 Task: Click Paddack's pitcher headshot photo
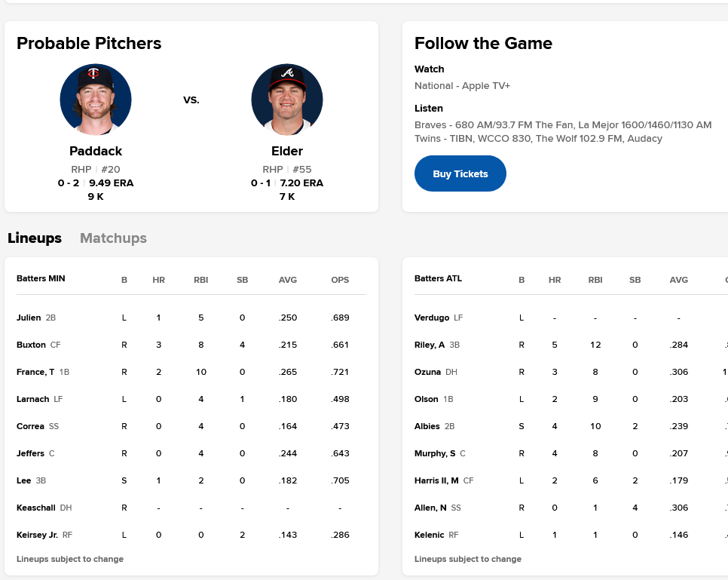point(96,100)
